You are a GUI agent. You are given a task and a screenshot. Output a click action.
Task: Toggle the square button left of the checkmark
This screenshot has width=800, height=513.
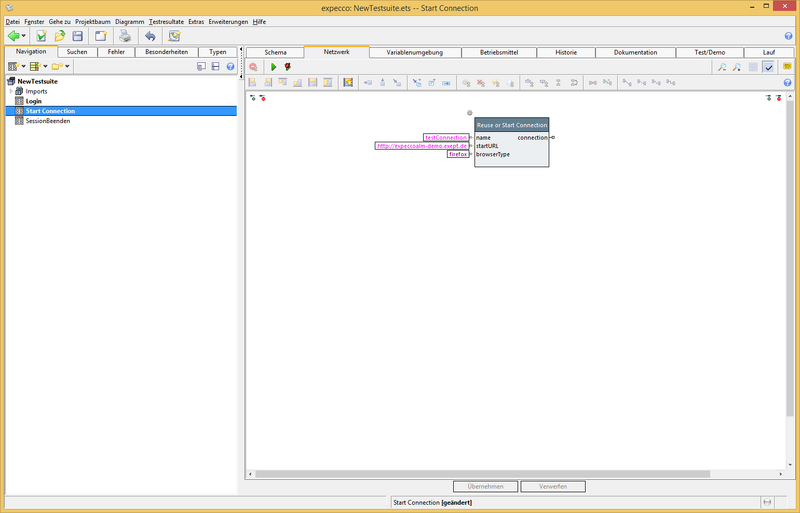753,67
